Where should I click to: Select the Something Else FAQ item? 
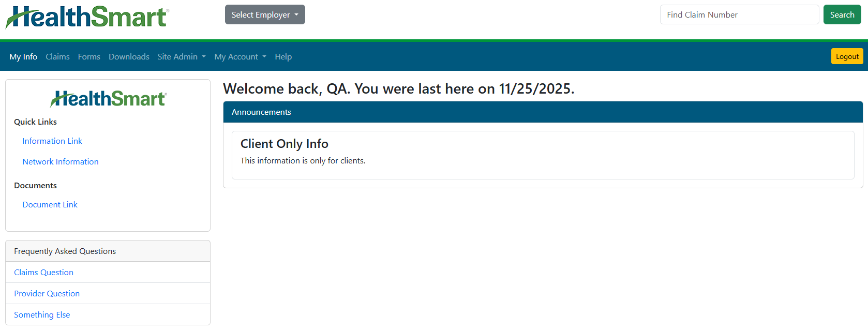(42, 315)
